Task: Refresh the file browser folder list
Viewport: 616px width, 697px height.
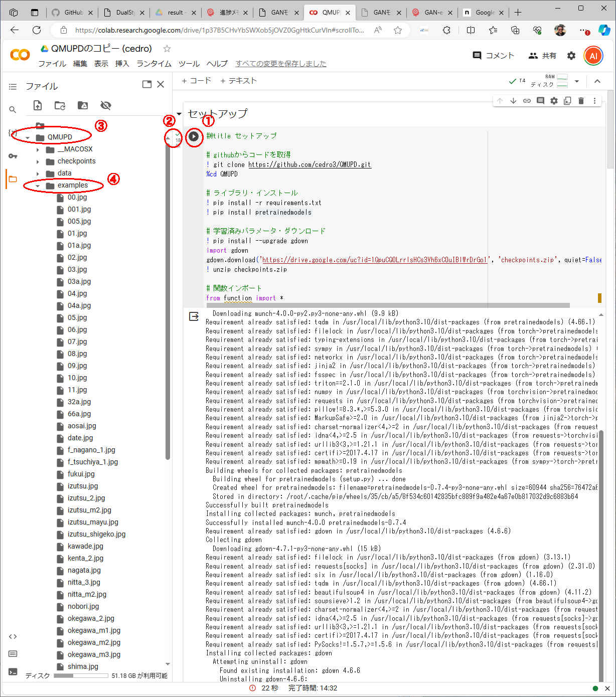Action: pyautogui.click(x=60, y=105)
